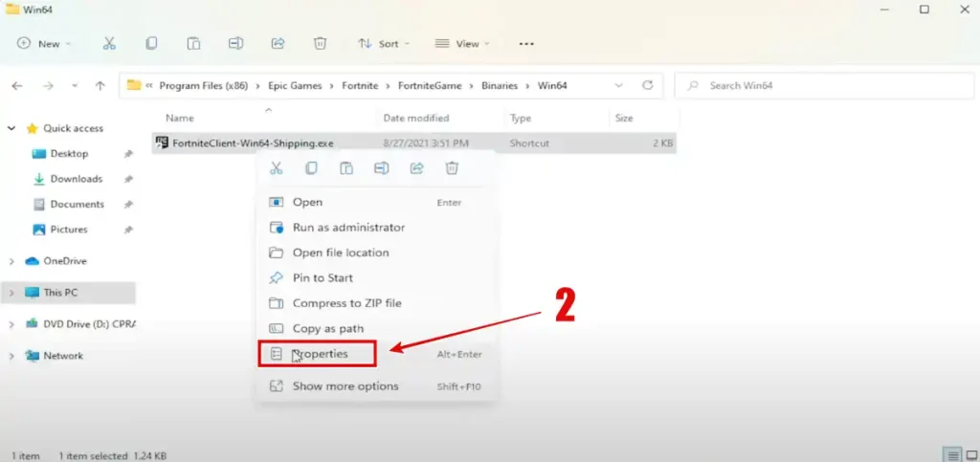
Task: Click Fortnite in the address breadcrumb
Action: click(x=360, y=85)
